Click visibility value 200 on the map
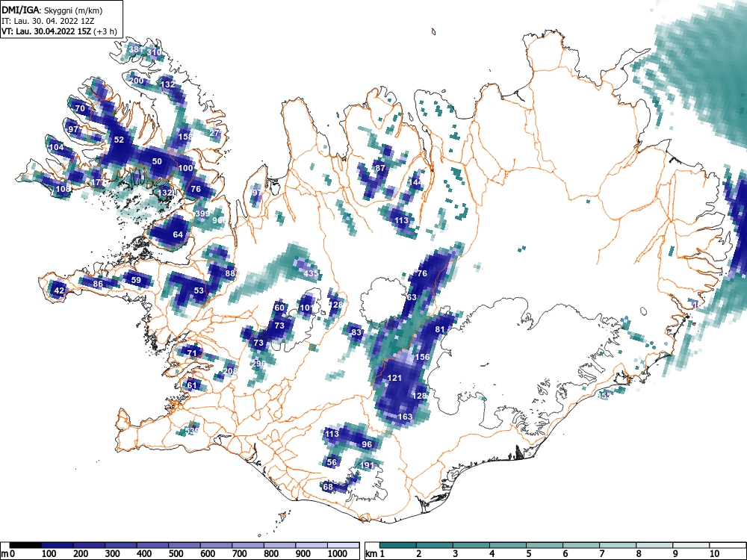Screen dimensions: 747x560 point(137,81)
